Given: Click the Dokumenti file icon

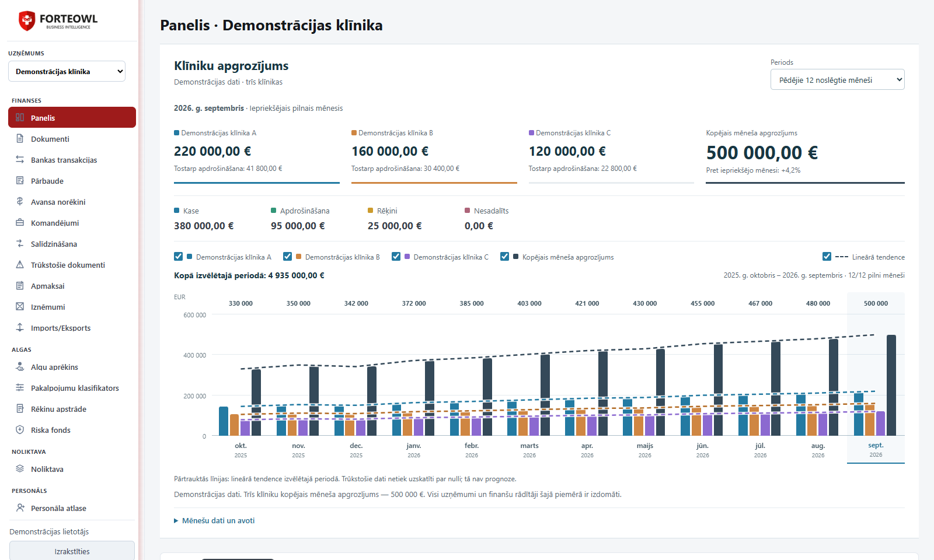Looking at the screenshot, I should 20,139.
